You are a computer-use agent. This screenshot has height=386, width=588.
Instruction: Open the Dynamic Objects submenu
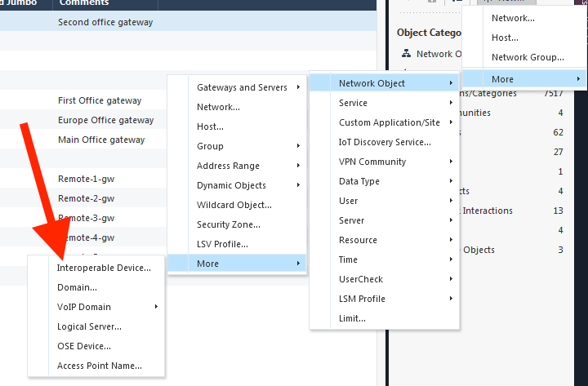coord(231,185)
